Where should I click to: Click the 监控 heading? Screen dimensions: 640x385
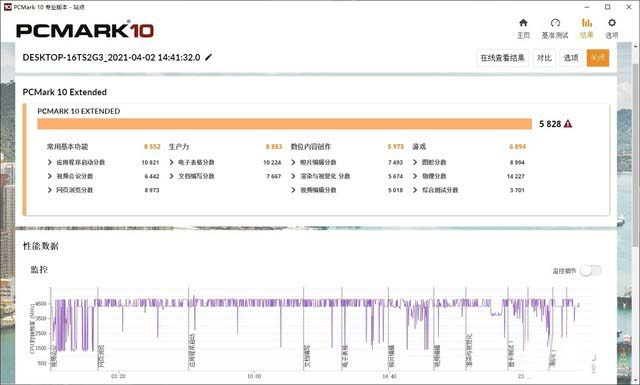coord(39,269)
